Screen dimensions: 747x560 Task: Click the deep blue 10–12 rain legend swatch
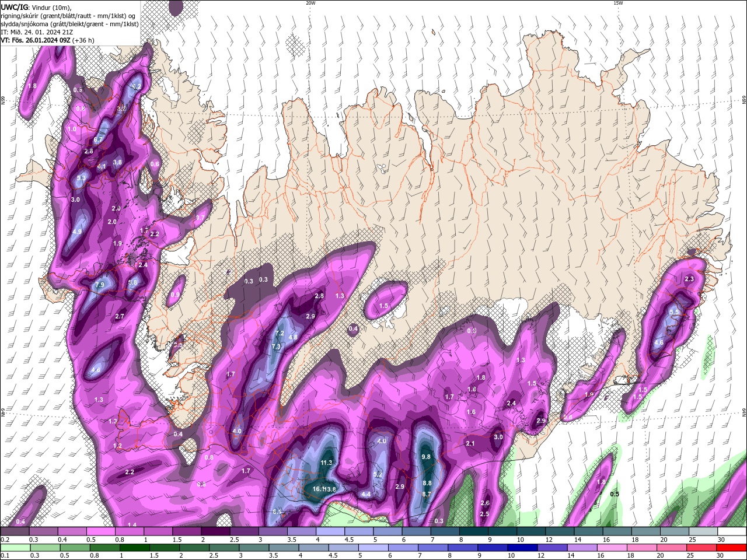click(x=522, y=548)
